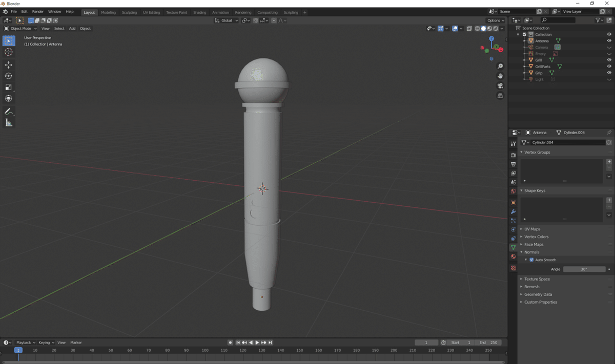Image resolution: width=615 pixels, height=364 pixels.
Task: Choose the Measure ruler tool
Action: click(x=9, y=123)
